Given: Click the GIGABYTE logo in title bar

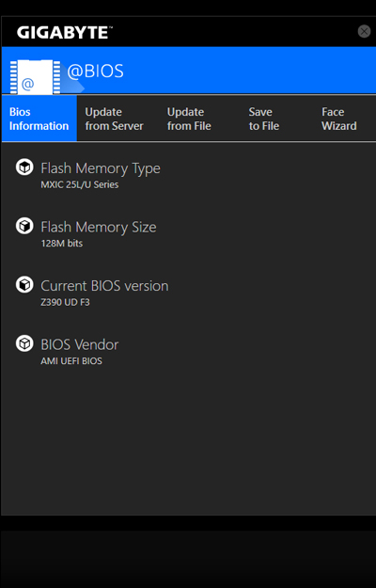Looking at the screenshot, I should tap(65, 33).
